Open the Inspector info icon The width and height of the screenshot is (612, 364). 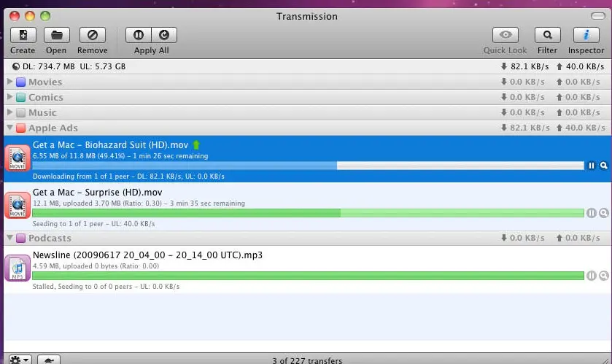(x=586, y=35)
